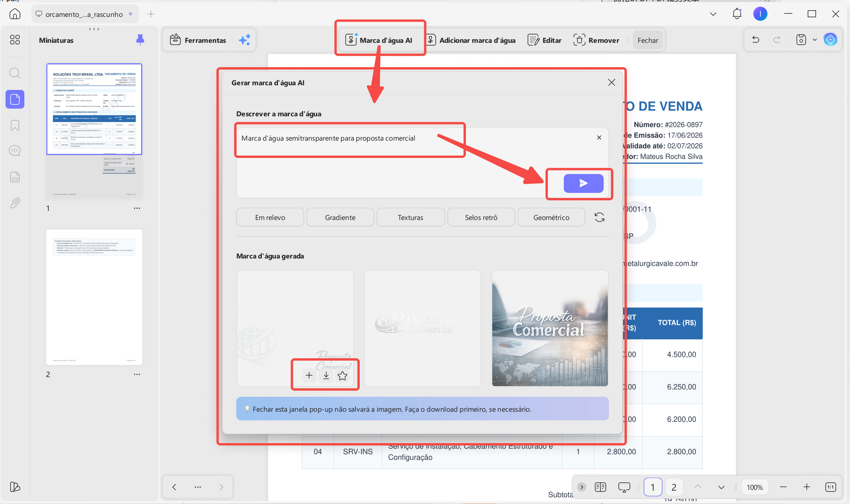This screenshot has width=850, height=504.
Task: Open the 100% zoom level field
Action: coord(755,487)
